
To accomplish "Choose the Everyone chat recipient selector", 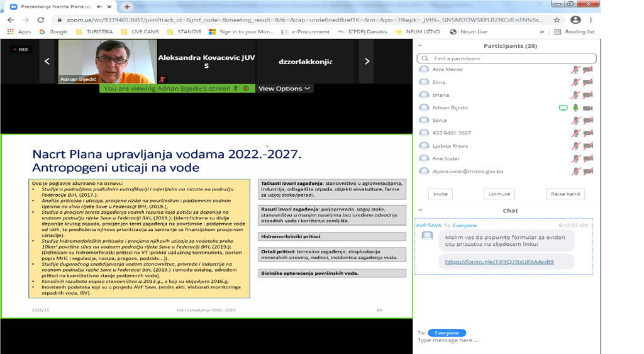I will [x=447, y=333].
